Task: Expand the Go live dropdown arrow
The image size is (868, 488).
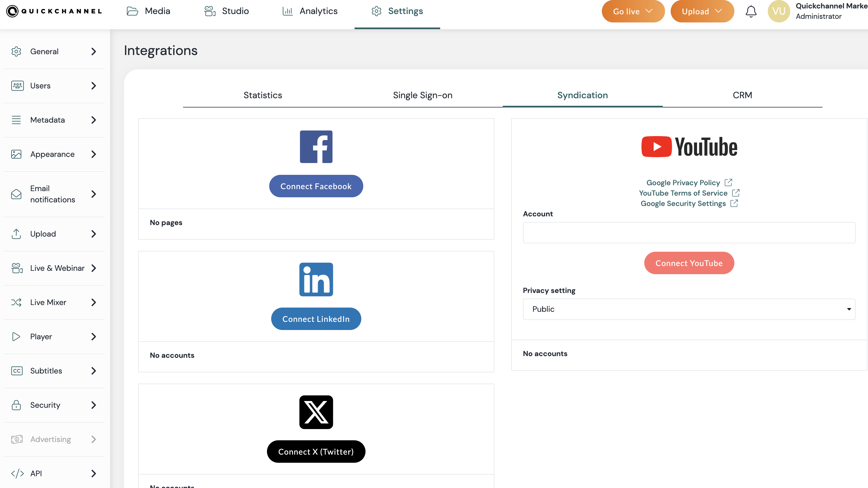Action: 649,11
